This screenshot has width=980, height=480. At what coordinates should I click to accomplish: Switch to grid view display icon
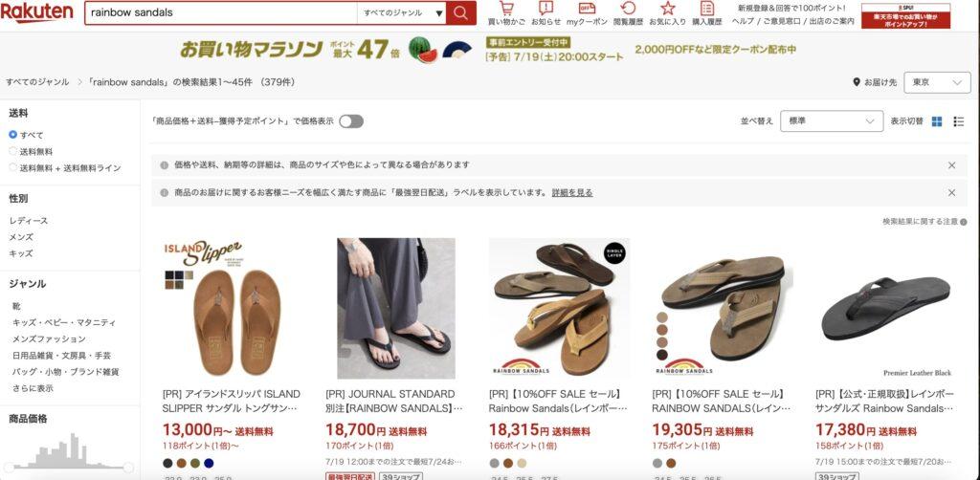coord(936,121)
